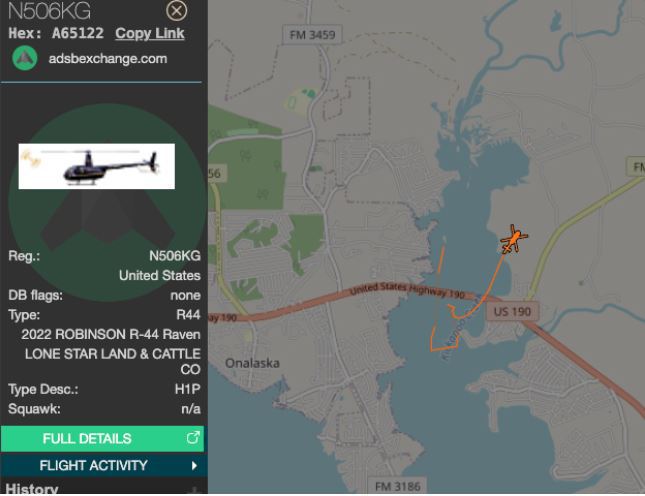This screenshot has width=645, height=496.
Task: Click the external link icon on Full Details
Action: point(193,438)
